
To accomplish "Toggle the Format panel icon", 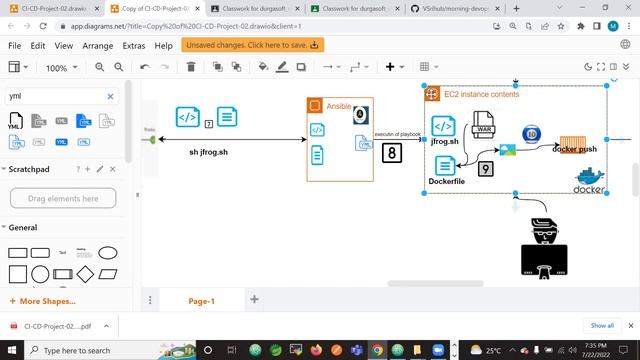I will pos(613,67).
